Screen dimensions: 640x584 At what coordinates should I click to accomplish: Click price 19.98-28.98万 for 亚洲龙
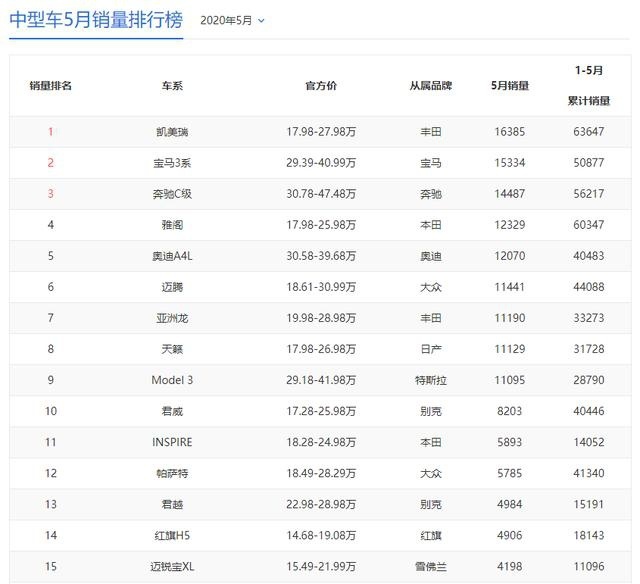pyautogui.click(x=321, y=318)
